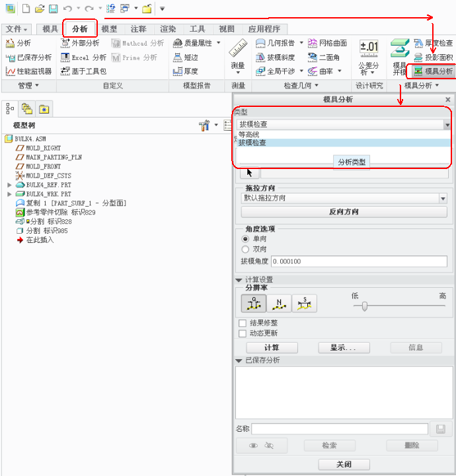Click the 厚度 thickness report tool
This screenshot has width=456, height=476.
point(185,71)
